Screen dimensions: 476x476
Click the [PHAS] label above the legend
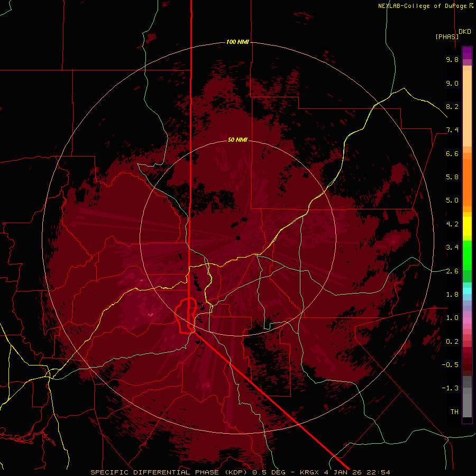click(x=447, y=36)
